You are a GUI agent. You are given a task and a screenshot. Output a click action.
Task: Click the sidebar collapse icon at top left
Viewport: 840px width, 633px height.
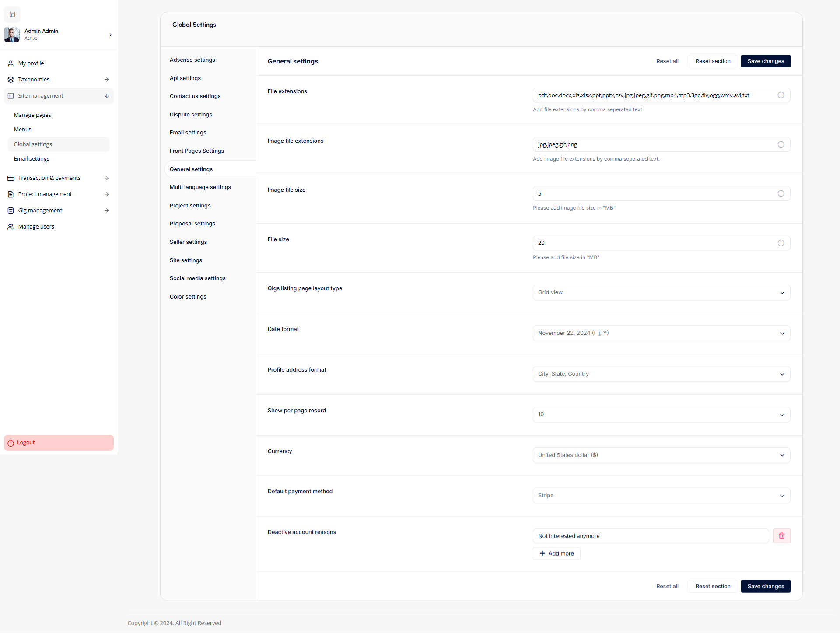tap(12, 14)
